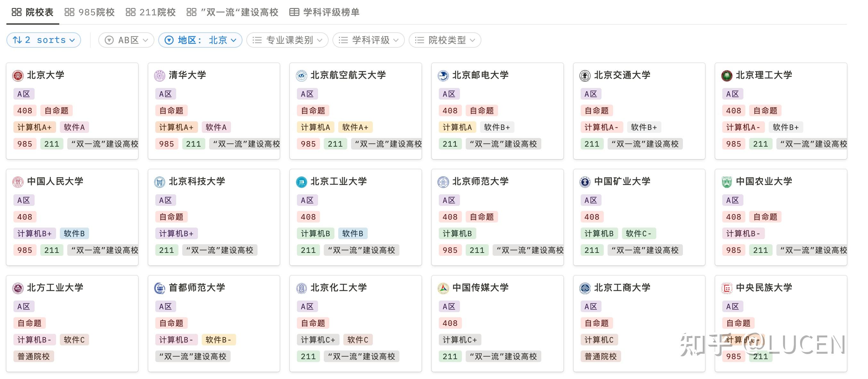Switch to the 学科评级榜单 tab
This screenshot has width=868, height=379.
tap(324, 12)
